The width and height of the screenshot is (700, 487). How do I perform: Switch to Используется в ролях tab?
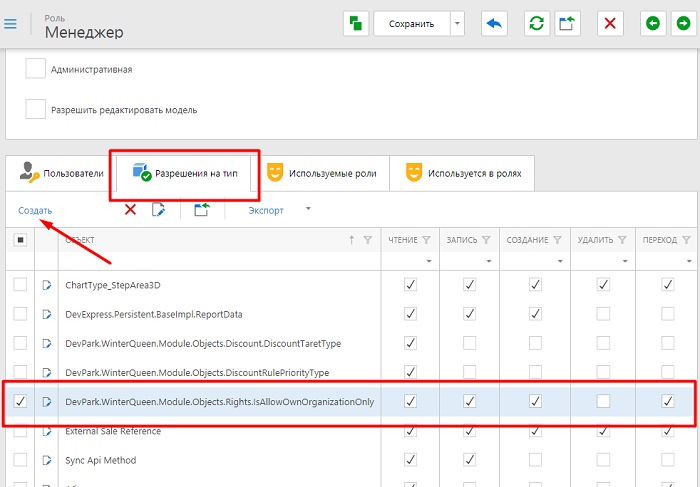tap(463, 173)
